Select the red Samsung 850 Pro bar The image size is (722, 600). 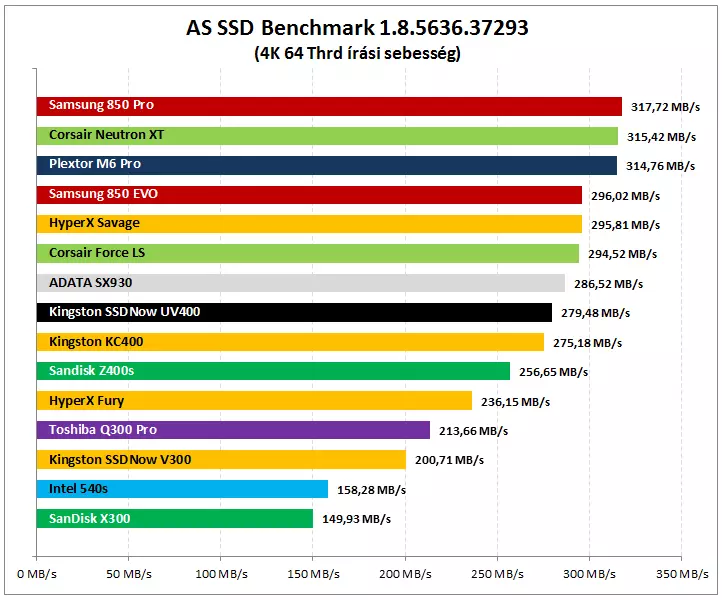(329, 106)
